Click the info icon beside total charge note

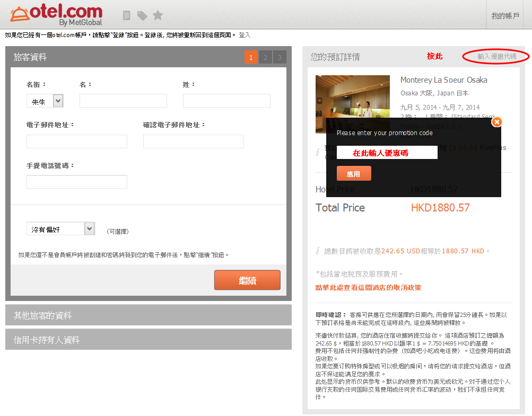[x=318, y=251]
